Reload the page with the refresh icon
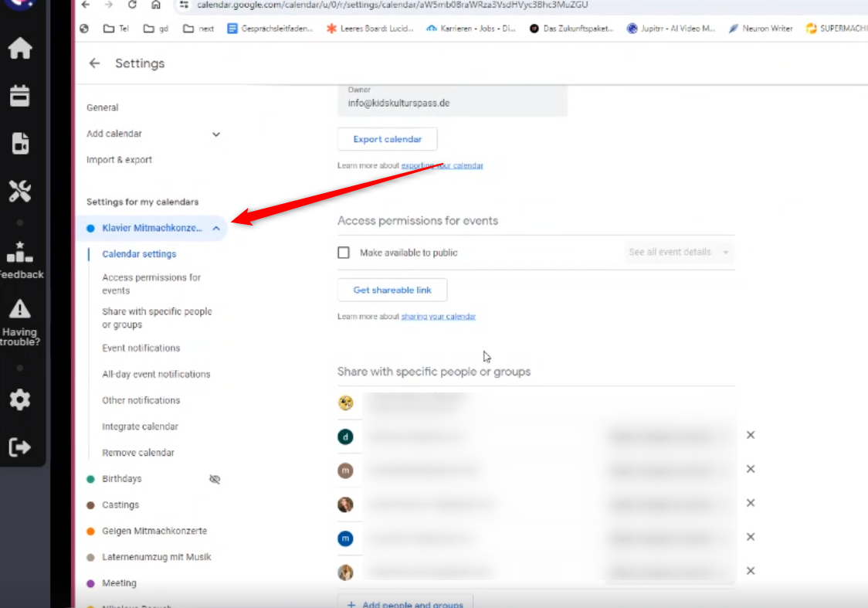The image size is (868, 608). click(x=132, y=5)
